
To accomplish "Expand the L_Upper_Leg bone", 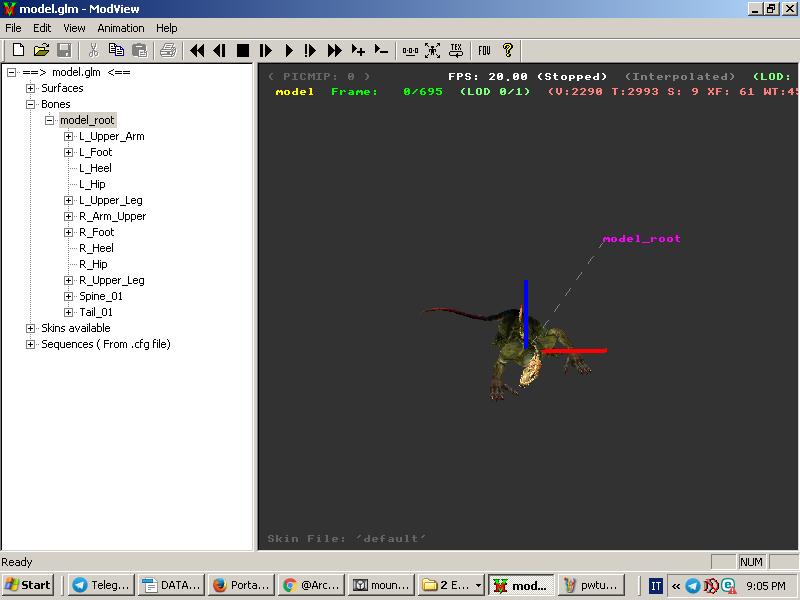I will click(68, 200).
